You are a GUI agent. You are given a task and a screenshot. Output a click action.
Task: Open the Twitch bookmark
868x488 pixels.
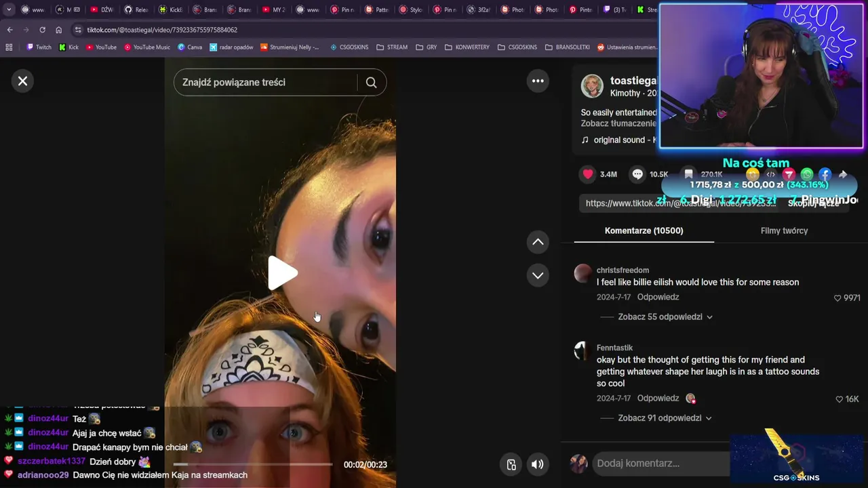(39, 47)
